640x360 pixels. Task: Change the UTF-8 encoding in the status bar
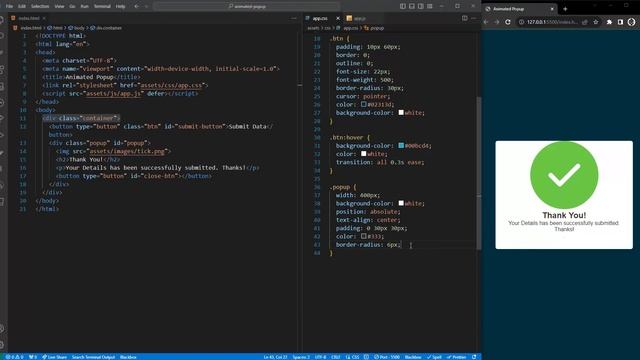[320, 357]
